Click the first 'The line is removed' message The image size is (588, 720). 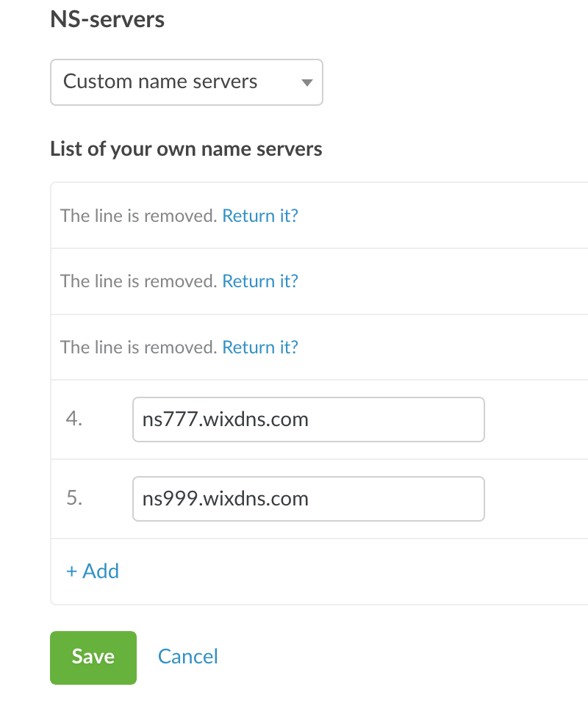(x=138, y=216)
